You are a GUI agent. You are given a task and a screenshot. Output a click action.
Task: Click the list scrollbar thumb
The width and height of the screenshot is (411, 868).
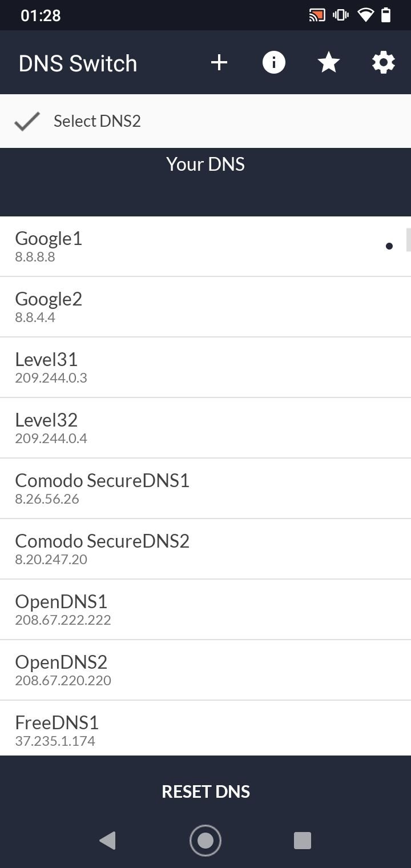(x=408, y=240)
